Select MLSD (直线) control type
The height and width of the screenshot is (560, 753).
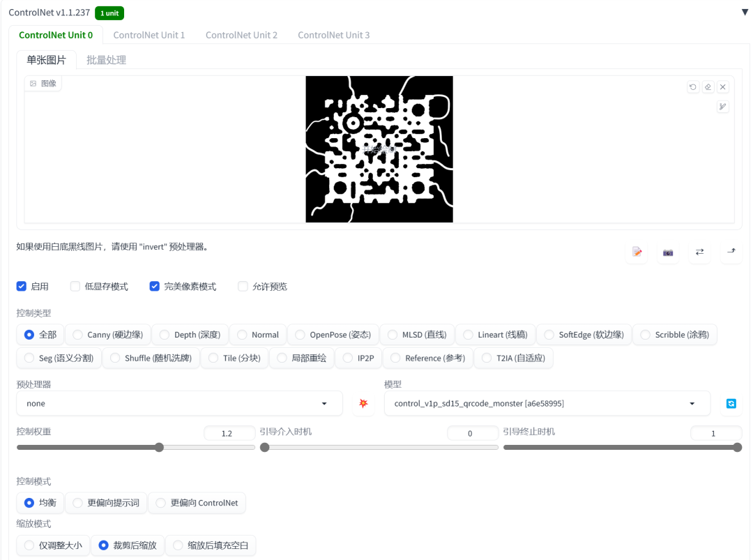click(418, 335)
